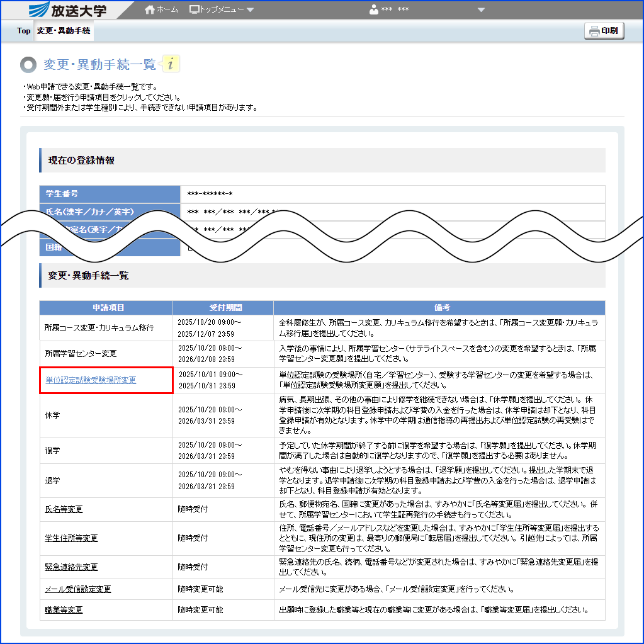Open the user account dropdown arrow
Screen dimensions: 644x644
[x=481, y=10]
